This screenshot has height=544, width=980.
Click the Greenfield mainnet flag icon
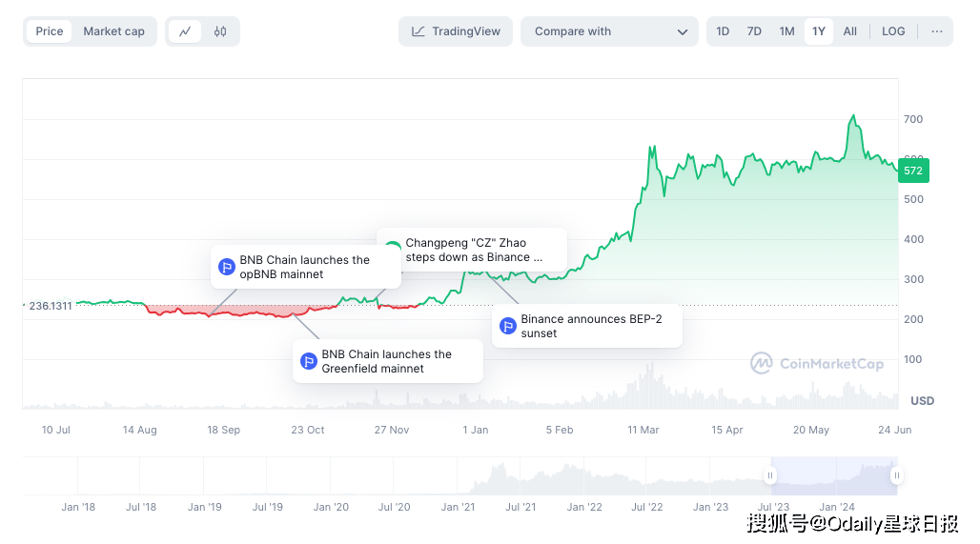309,361
